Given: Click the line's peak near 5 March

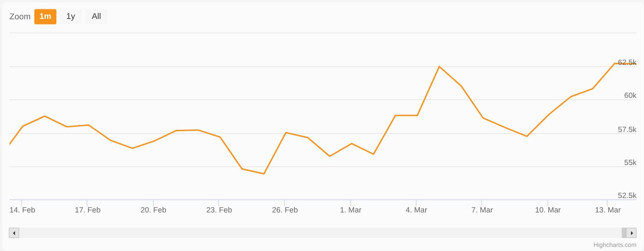Looking at the screenshot, I should point(439,67).
